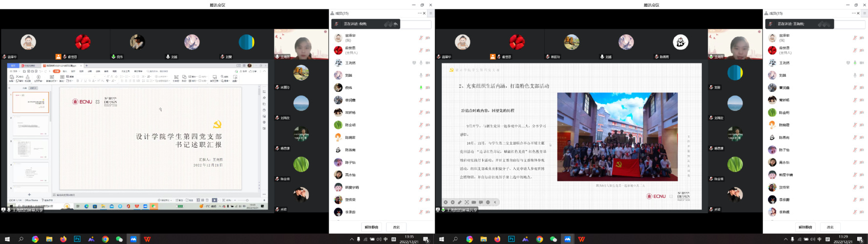The image size is (868, 244).
Task: Click hamburger icon beside right members panel header
Action: click(x=865, y=13)
